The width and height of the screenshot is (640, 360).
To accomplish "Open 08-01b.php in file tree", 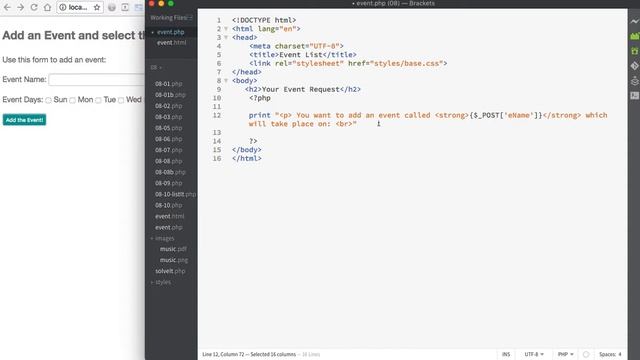I will 170,95.
